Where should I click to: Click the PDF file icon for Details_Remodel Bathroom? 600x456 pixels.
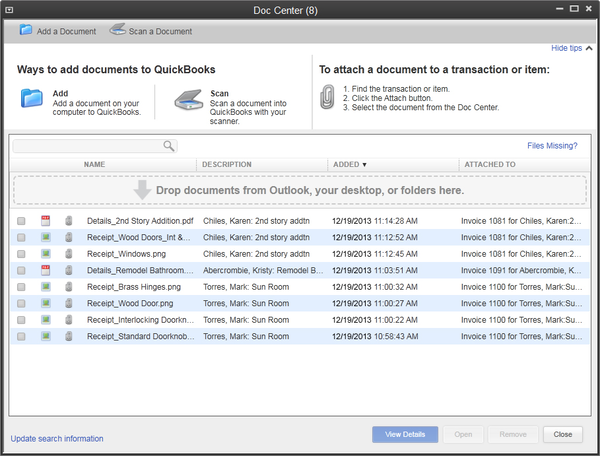click(46, 270)
